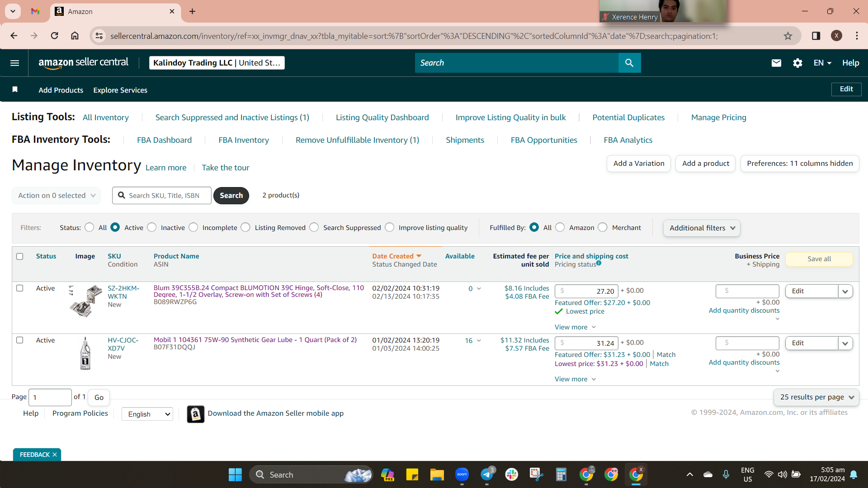
Task: Select the Inactive status filter
Action: pyautogui.click(x=152, y=227)
